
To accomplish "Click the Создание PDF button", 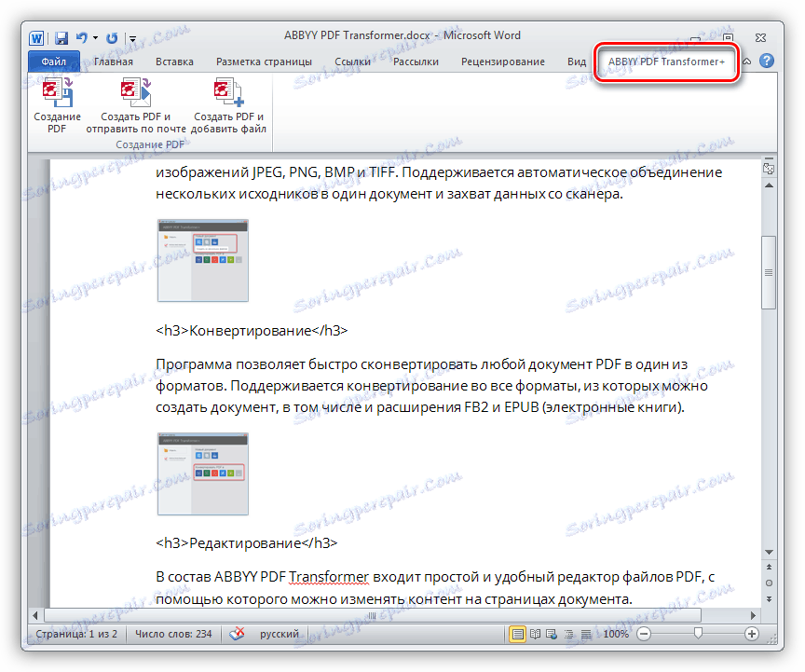I will pyautogui.click(x=57, y=106).
